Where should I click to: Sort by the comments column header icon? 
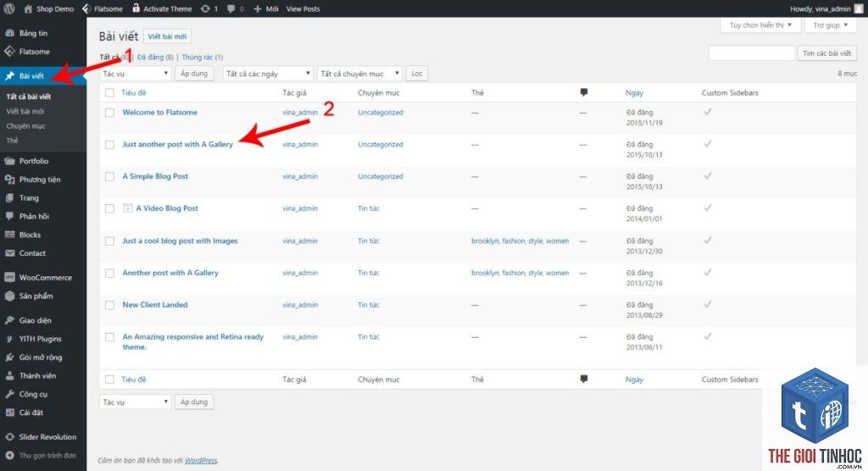point(583,92)
